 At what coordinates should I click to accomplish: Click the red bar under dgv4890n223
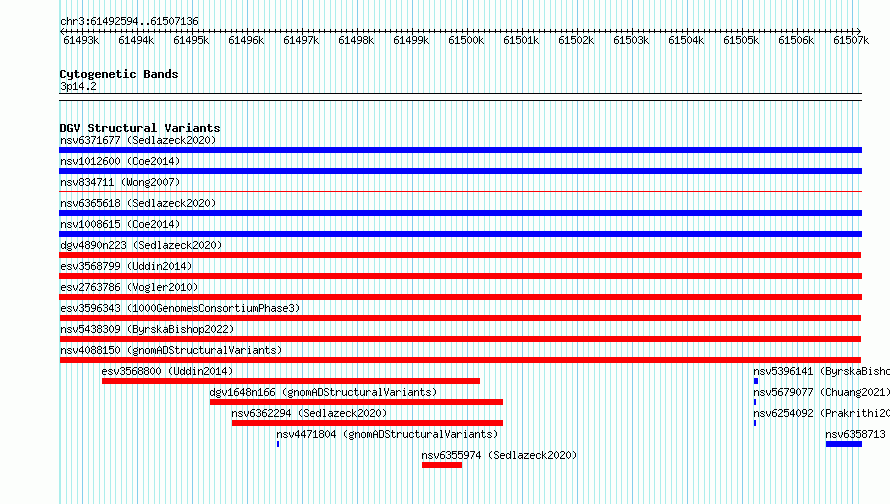[460, 255]
